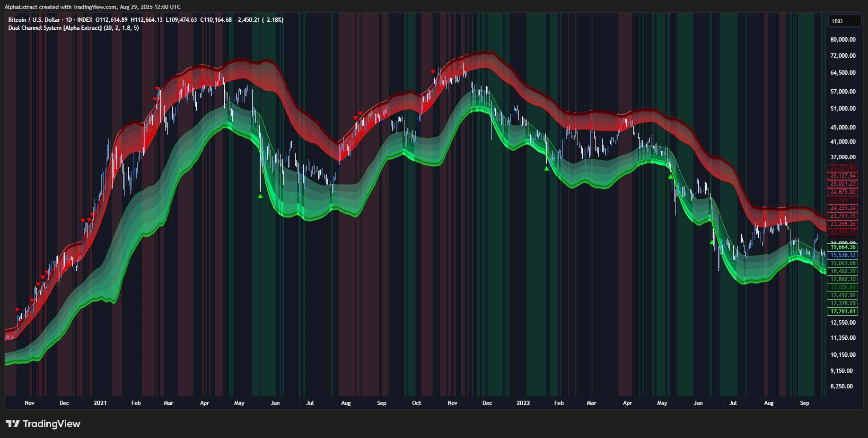Select the blue 19,538.12 price label
The width and height of the screenshot is (868, 438).
coord(842,255)
